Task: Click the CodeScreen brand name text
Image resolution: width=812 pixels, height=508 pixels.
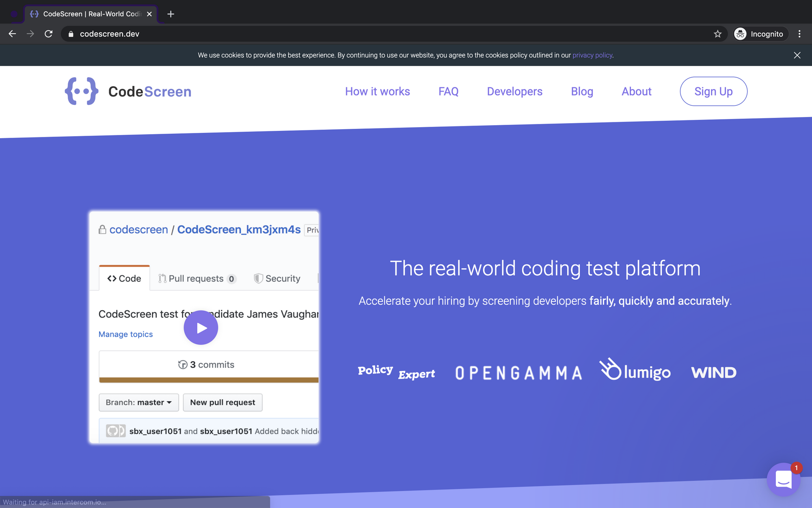Action: pyautogui.click(x=150, y=91)
